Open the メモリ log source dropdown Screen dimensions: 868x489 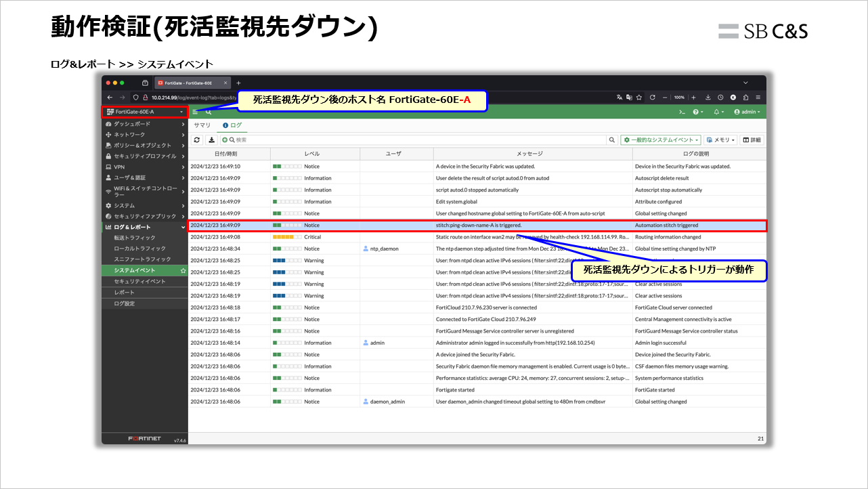click(720, 140)
